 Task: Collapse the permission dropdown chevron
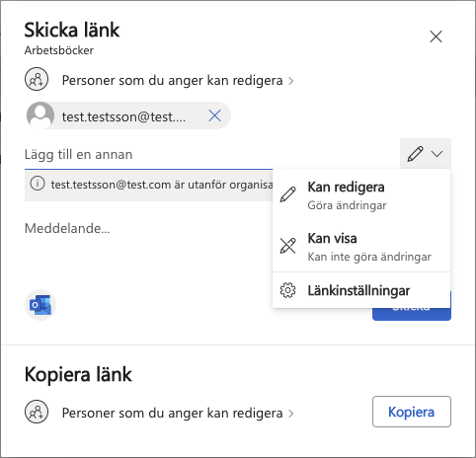coord(436,154)
